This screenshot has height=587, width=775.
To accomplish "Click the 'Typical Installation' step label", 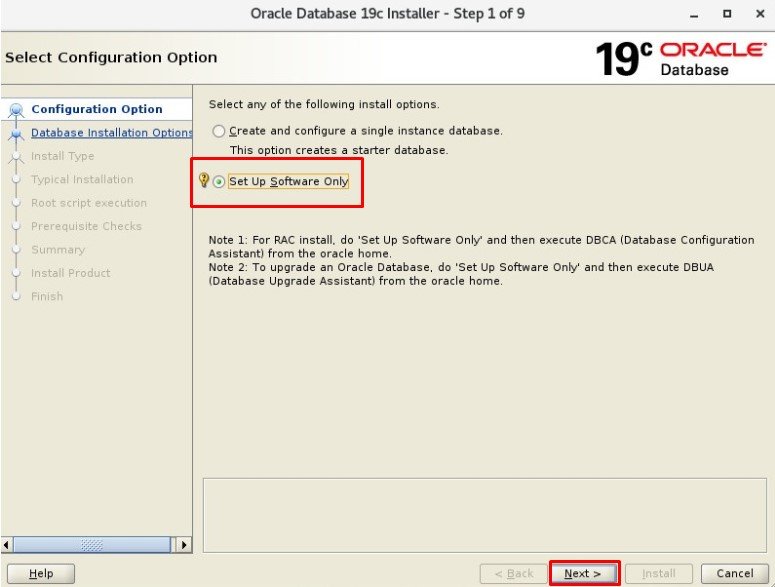I will [x=82, y=179].
